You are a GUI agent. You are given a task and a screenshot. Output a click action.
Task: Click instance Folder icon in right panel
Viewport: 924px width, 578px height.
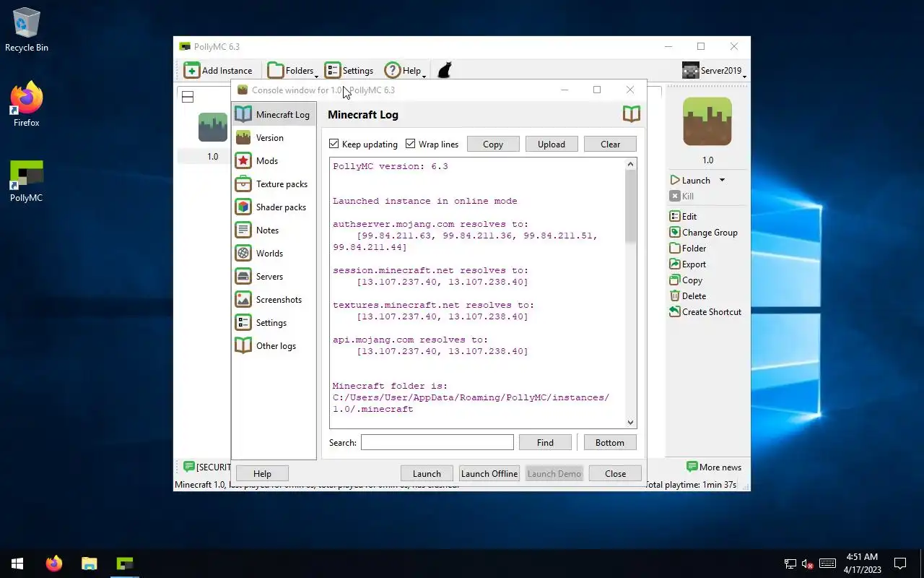675,248
